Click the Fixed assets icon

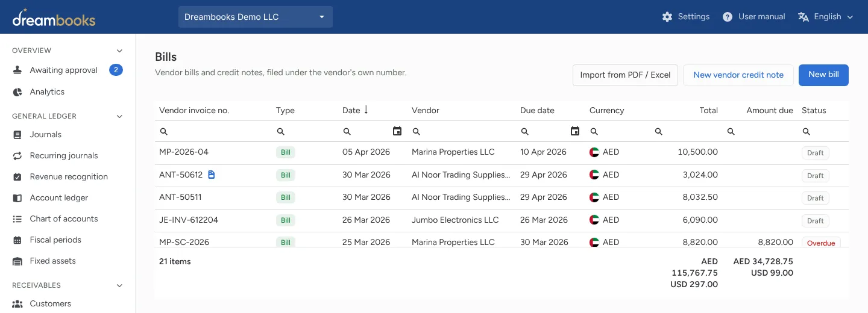point(17,261)
